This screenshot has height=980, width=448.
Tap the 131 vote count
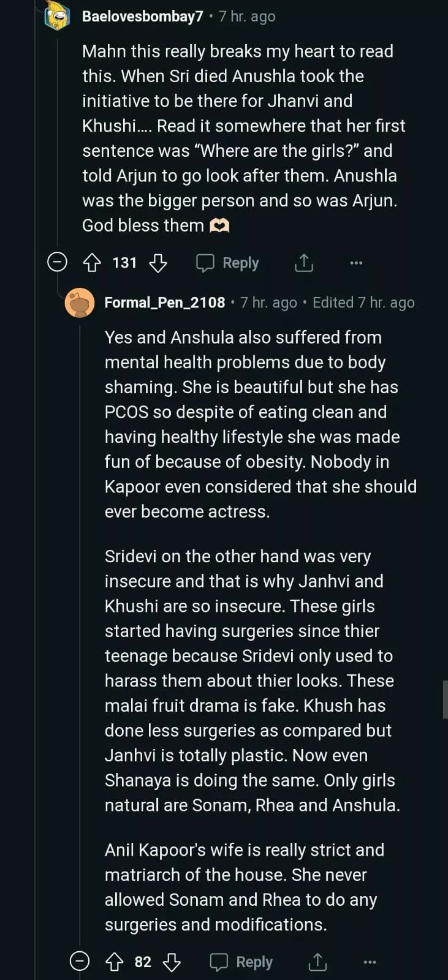[124, 263]
